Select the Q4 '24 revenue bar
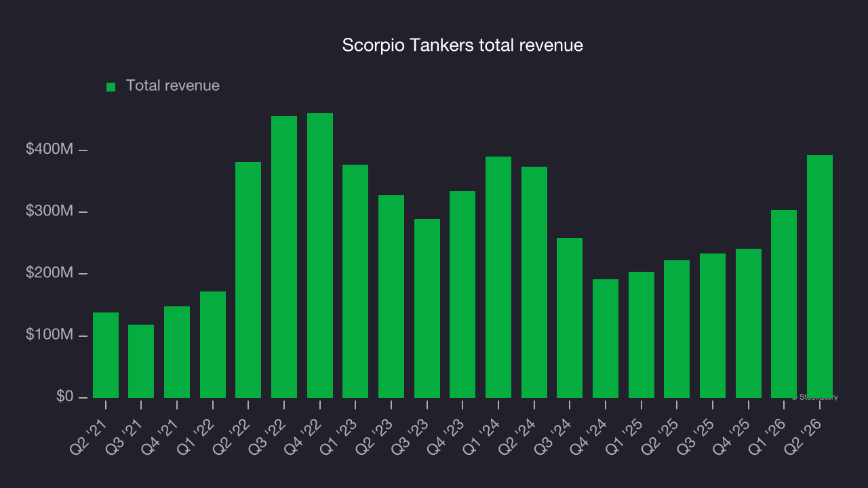This screenshot has width=868, height=488. pos(606,338)
